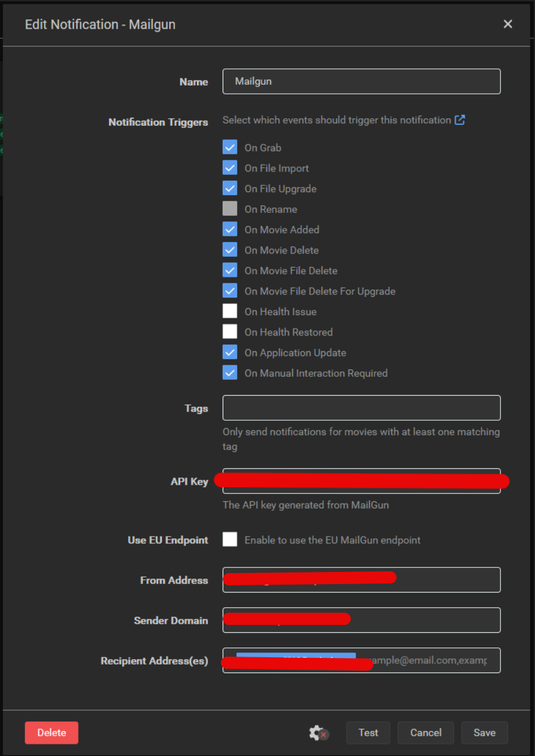Click the Notification Triggers label

(158, 122)
